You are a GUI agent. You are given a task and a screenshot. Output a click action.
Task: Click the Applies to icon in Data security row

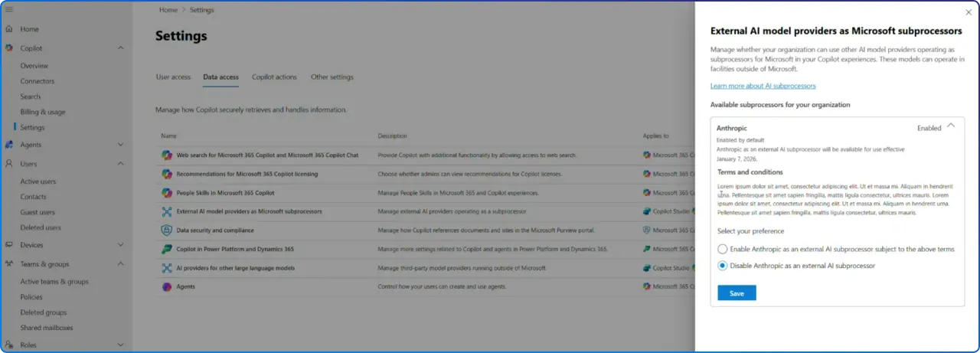click(x=647, y=230)
